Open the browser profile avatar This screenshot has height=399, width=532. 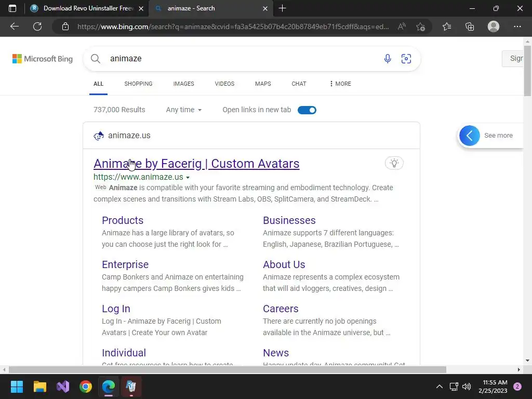494,26
